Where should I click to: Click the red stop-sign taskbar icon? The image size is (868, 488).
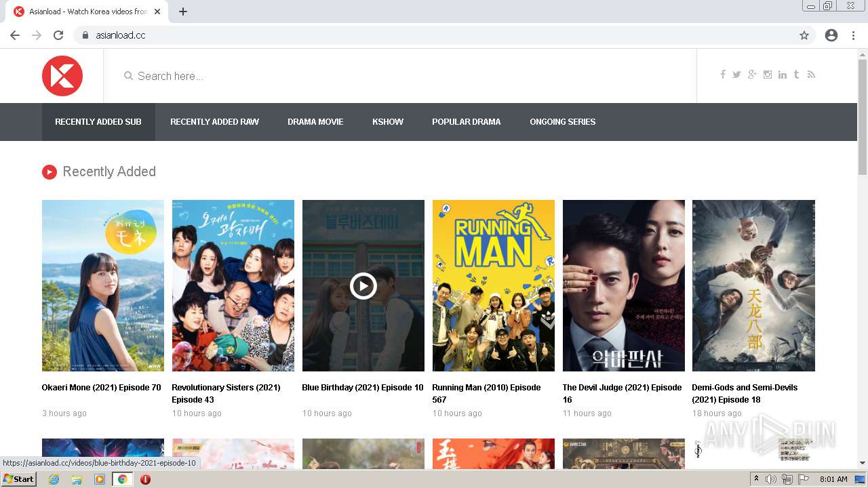[145, 479]
